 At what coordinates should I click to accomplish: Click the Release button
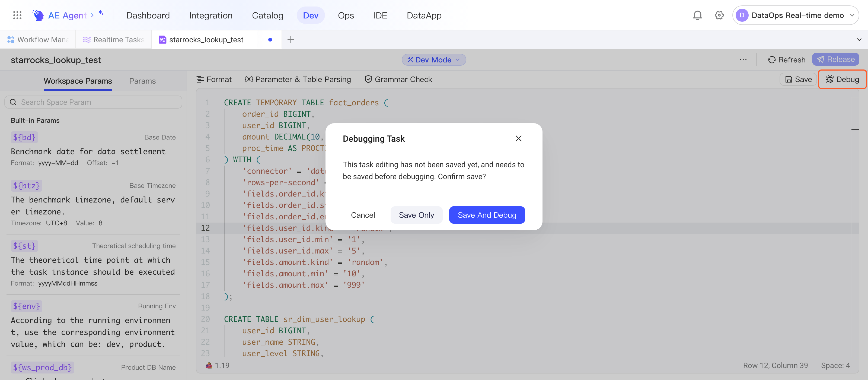pos(835,59)
